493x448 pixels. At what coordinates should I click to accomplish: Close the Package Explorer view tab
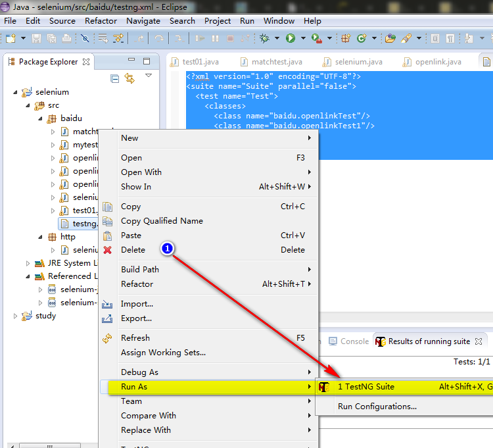(86, 62)
